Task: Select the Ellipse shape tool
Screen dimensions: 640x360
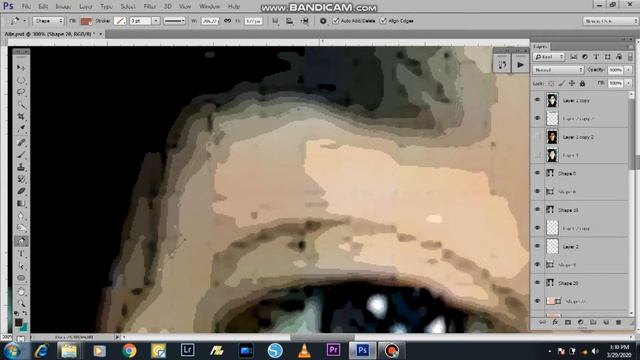Action: [x=21, y=278]
